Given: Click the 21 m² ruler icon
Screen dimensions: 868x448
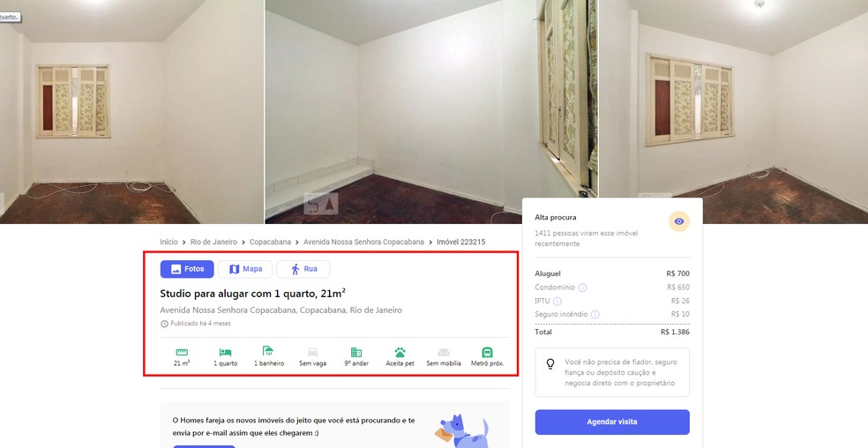Looking at the screenshot, I should [x=182, y=352].
